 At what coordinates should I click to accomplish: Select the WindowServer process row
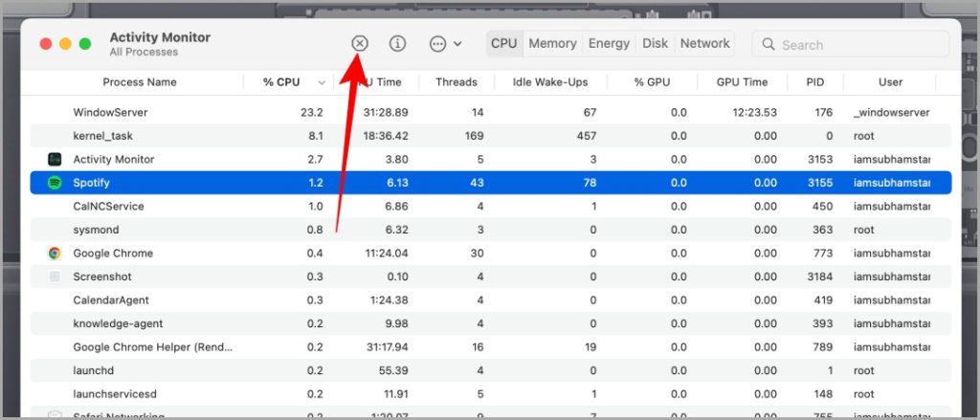click(491, 113)
